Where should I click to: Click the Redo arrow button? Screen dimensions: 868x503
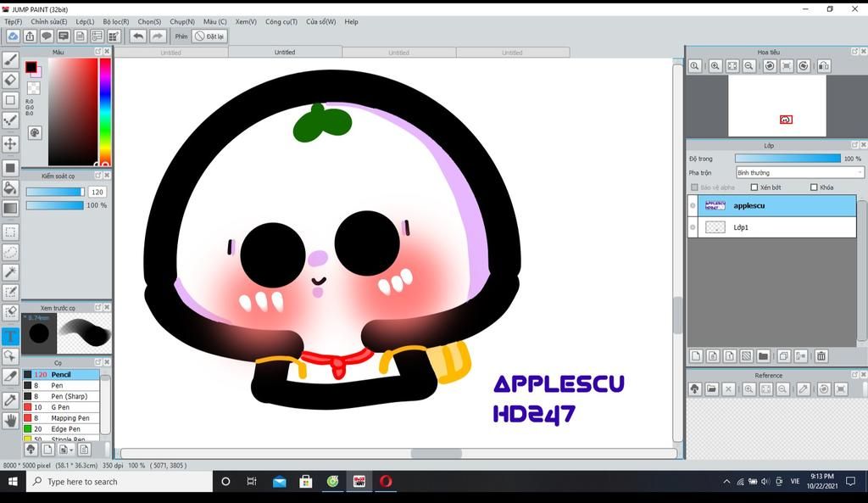coord(158,36)
